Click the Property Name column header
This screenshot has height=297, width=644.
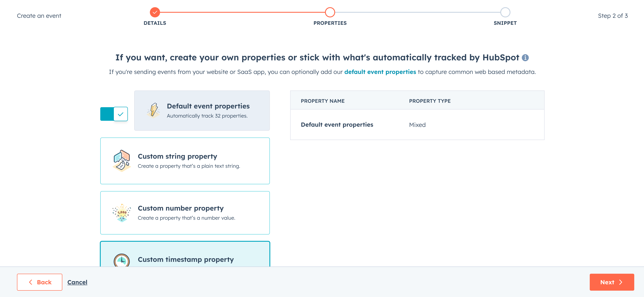click(x=322, y=101)
